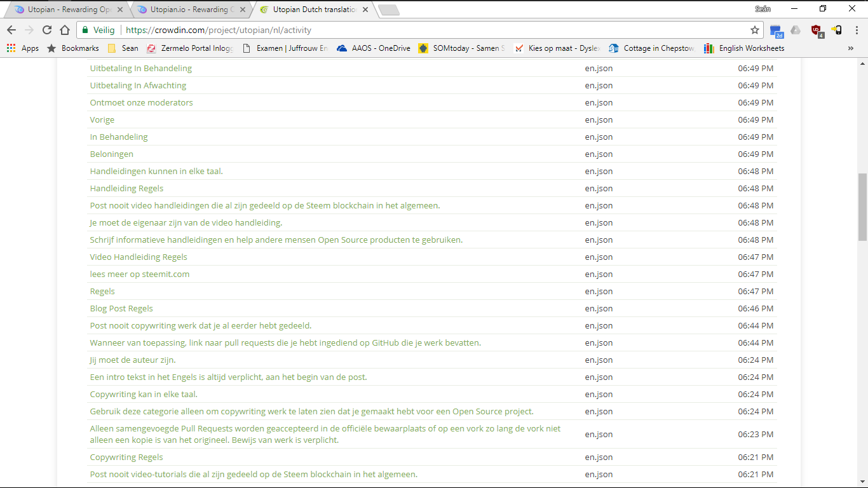Open 'Jij moet de auteur zijn.' entry
868x488 pixels.
click(133, 360)
